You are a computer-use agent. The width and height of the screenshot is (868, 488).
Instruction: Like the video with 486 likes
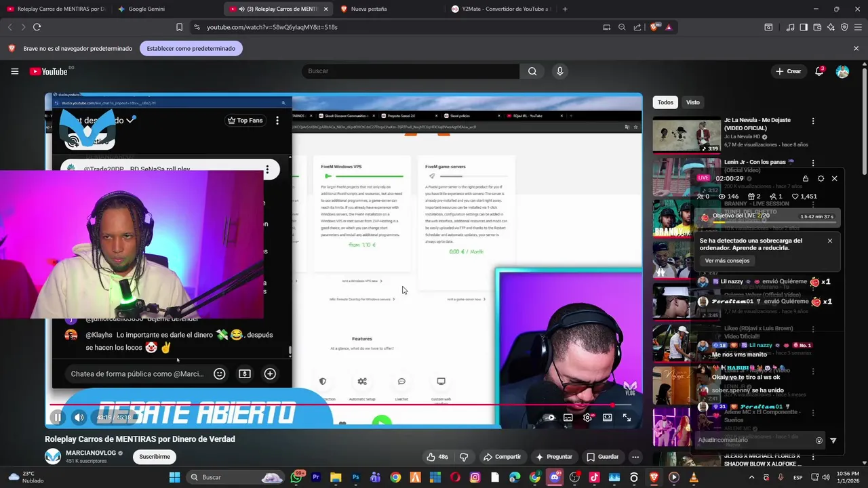[x=437, y=457]
